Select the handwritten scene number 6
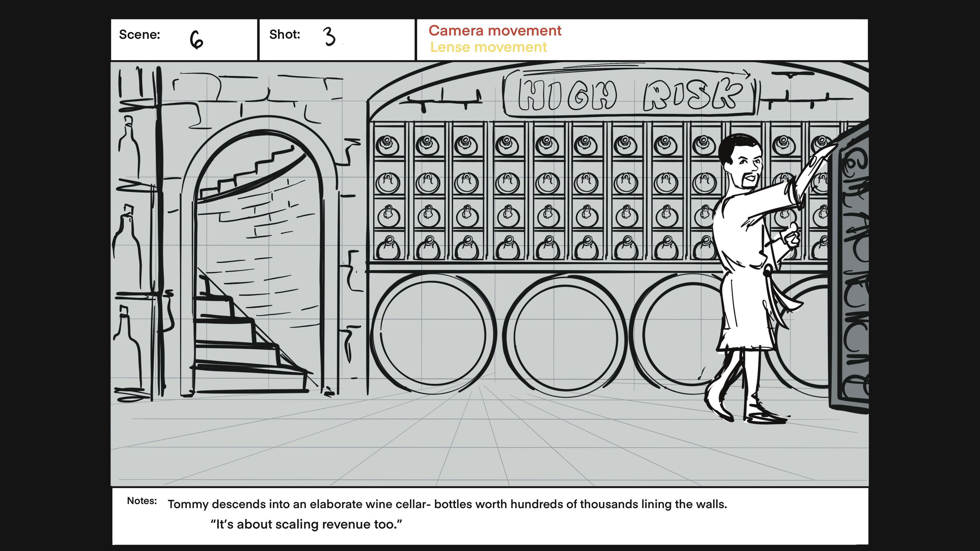980x551 pixels. [196, 40]
